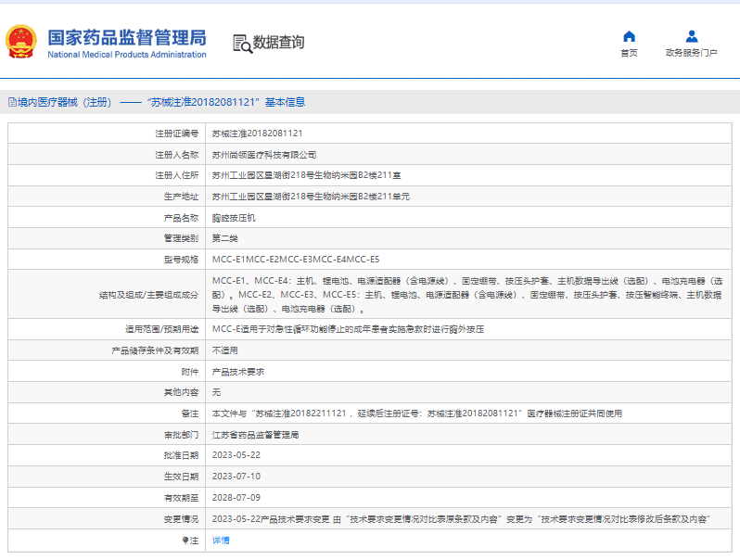
Task: Click the 首页 home icon
Action: tap(629, 36)
